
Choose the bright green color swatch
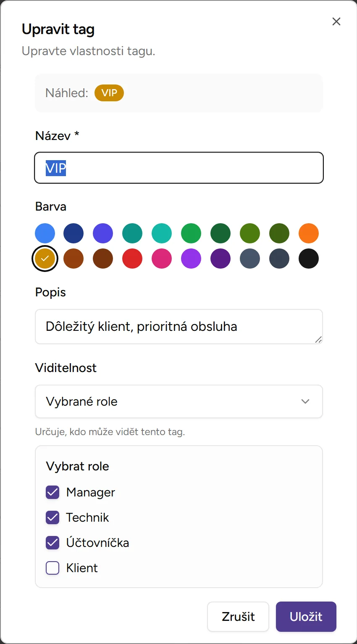pos(191,233)
